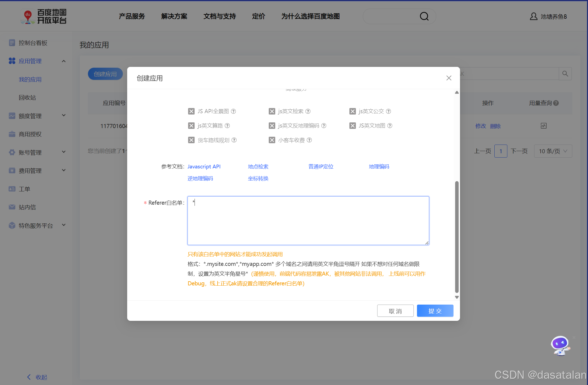Image resolution: width=588 pixels, height=385 pixels.
Task: Click the user avatar icon beside 池塘养鱼8
Action: 533,17
